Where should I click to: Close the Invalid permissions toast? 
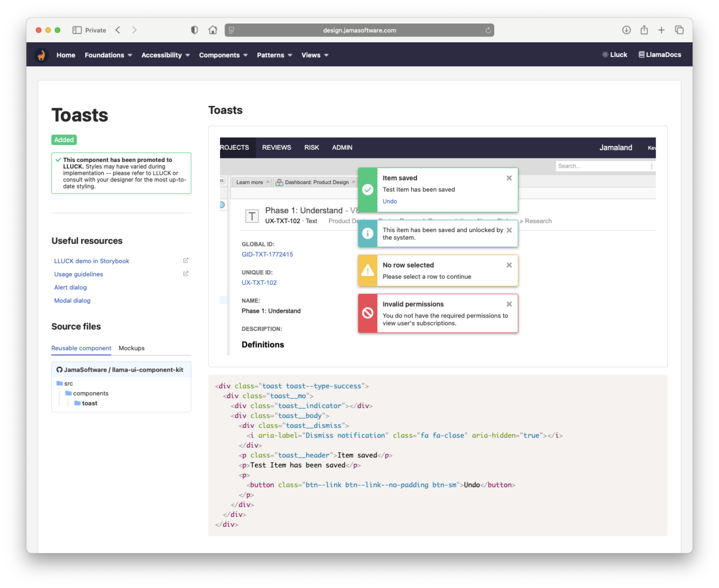tap(509, 304)
